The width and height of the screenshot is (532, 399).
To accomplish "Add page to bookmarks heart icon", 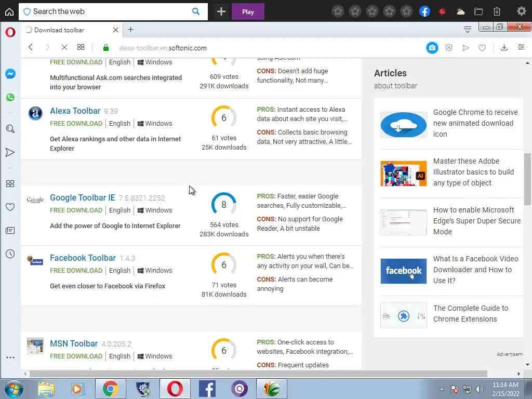I will [482, 48].
